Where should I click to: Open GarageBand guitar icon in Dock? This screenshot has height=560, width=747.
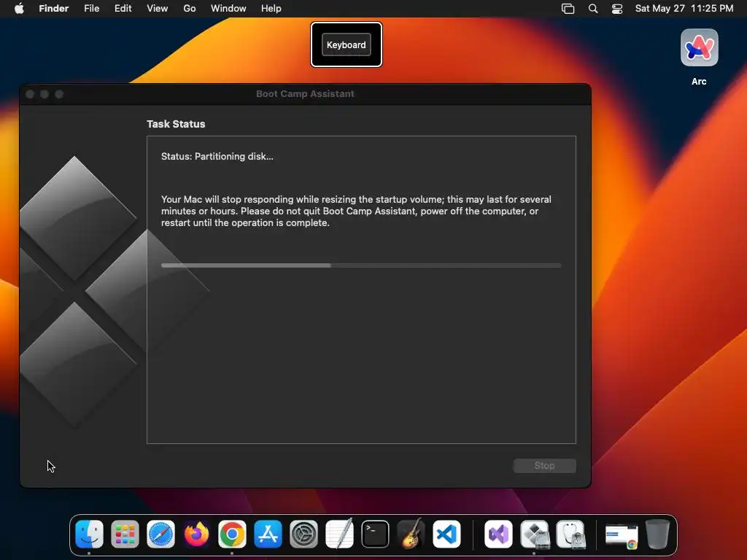coord(411,534)
